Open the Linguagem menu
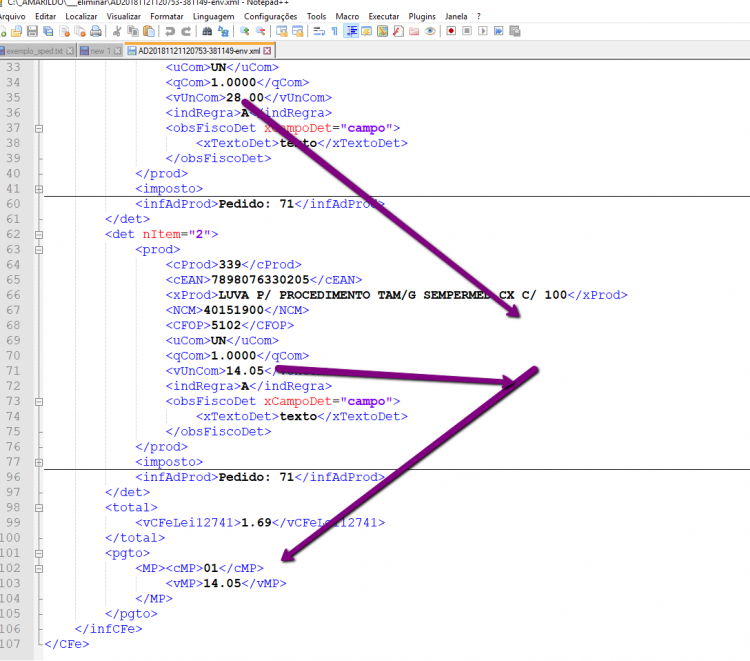This screenshot has width=750, height=661. (x=213, y=16)
